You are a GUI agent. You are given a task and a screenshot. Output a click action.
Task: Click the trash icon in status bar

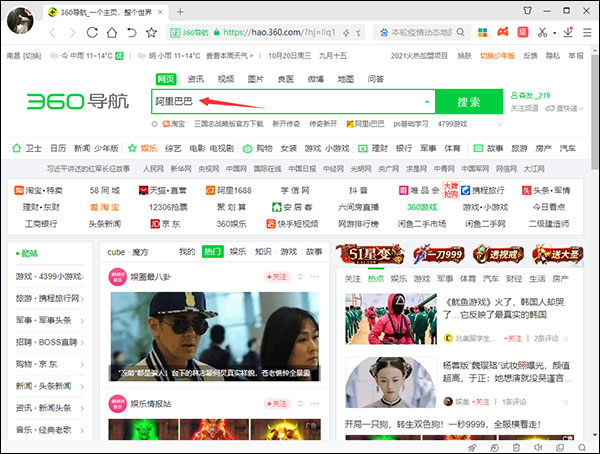pos(516,447)
